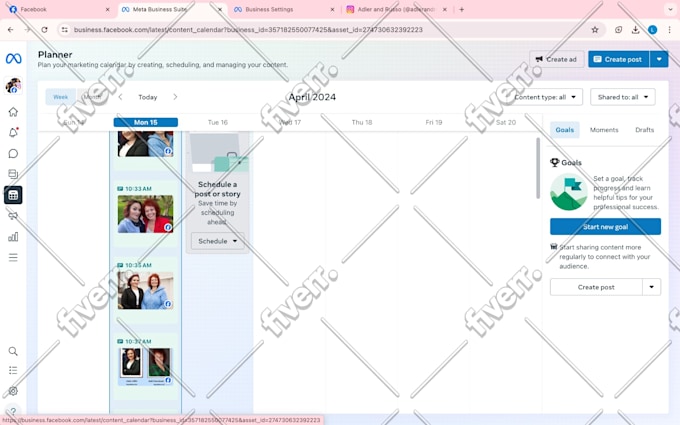Bookmark this page with star icon

595,29
